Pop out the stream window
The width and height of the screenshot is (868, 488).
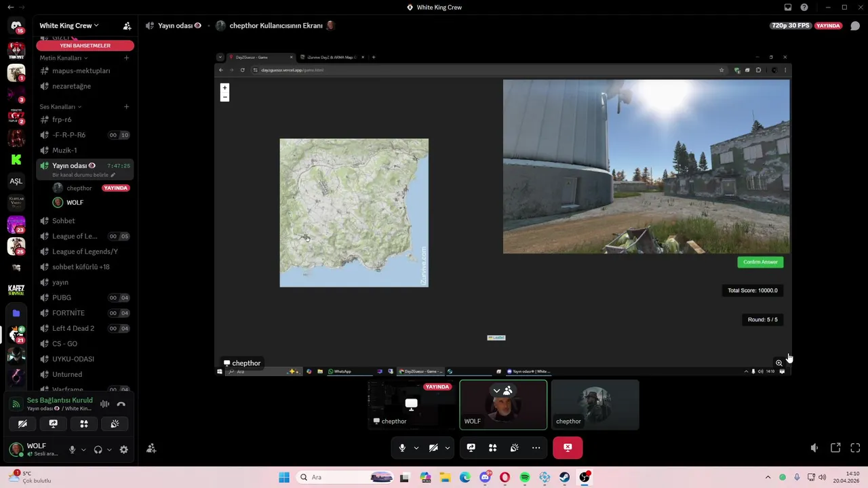click(835, 447)
